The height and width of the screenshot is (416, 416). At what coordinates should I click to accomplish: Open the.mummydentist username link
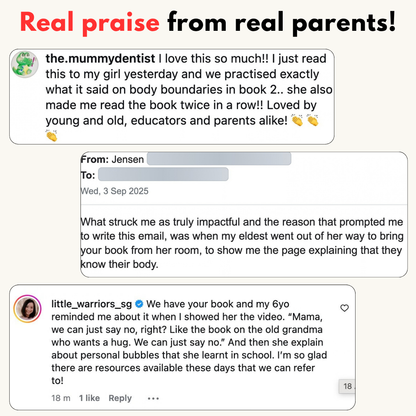point(100,58)
